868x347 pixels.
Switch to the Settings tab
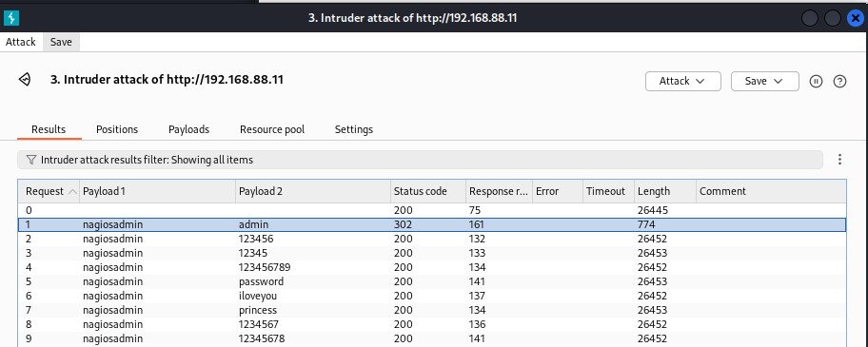point(354,129)
